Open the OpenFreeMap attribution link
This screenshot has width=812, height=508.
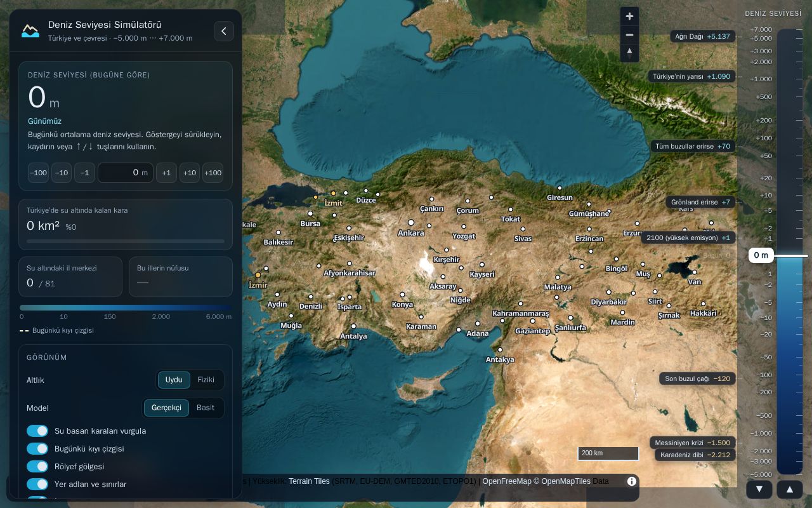click(x=507, y=481)
